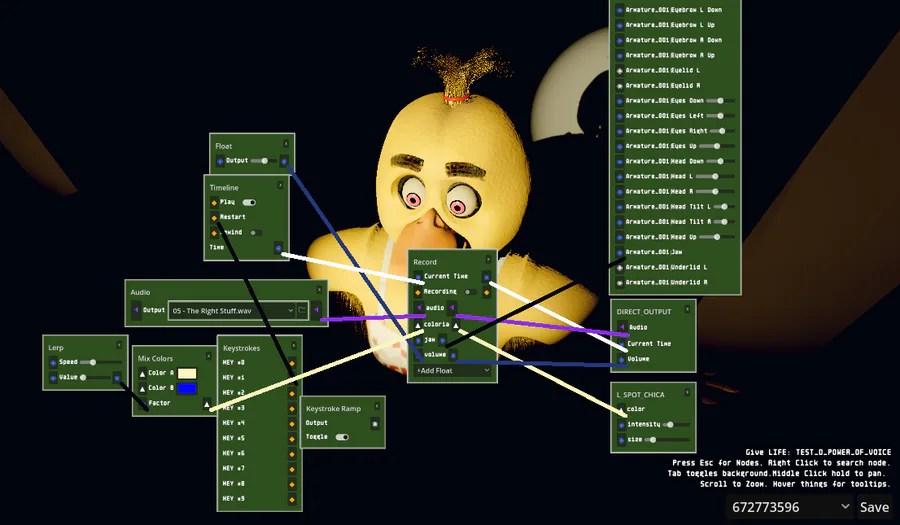Click the Color B blue swatch
Screen dimensions: 900x525
click(187, 388)
